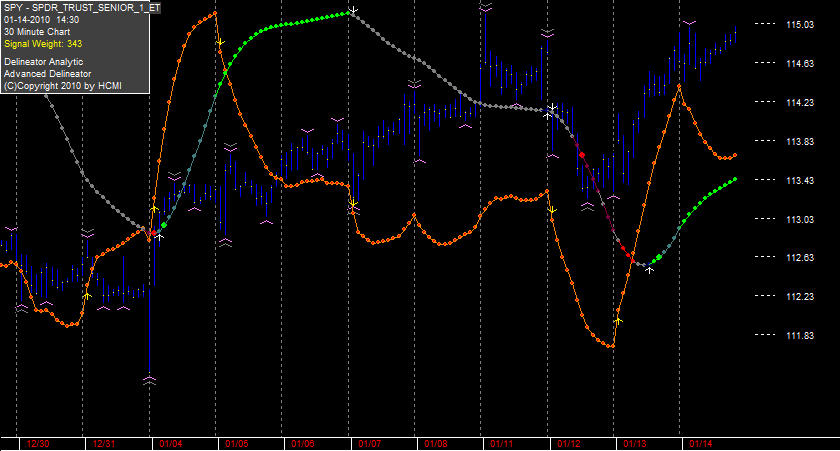Click the 01/04 date label
This screenshot has height=451, width=840.
click(x=170, y=444)
